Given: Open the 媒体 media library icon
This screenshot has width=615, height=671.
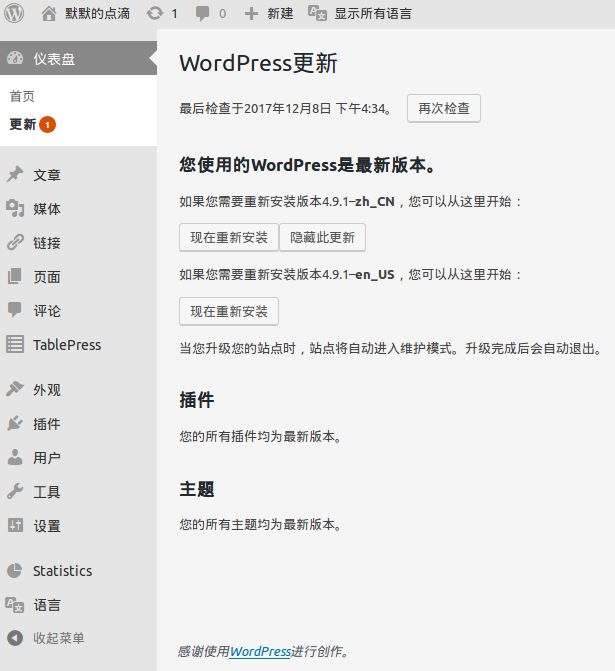Looking at the screenshot, I should pyautogui.click(x=15, y=209).
